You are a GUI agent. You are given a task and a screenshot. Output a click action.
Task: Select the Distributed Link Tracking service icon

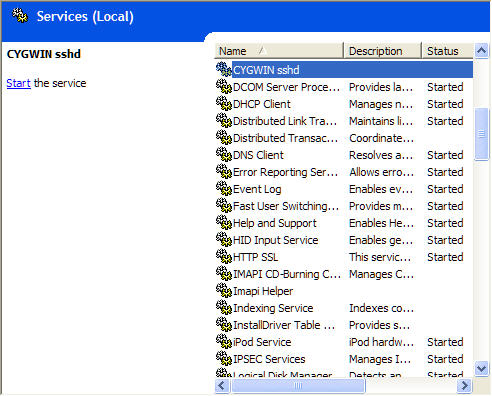pyautogui.click(x=224, y=120)
